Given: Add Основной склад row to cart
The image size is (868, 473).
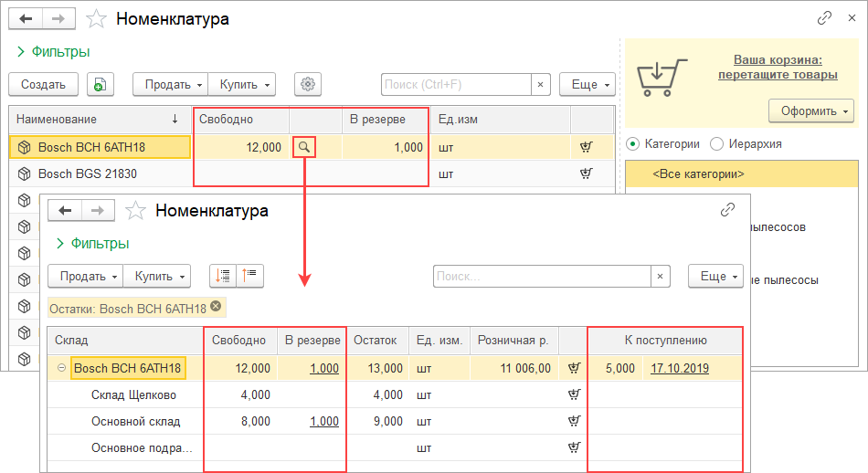Looking at the screenshot, I should tap(574, 421).
